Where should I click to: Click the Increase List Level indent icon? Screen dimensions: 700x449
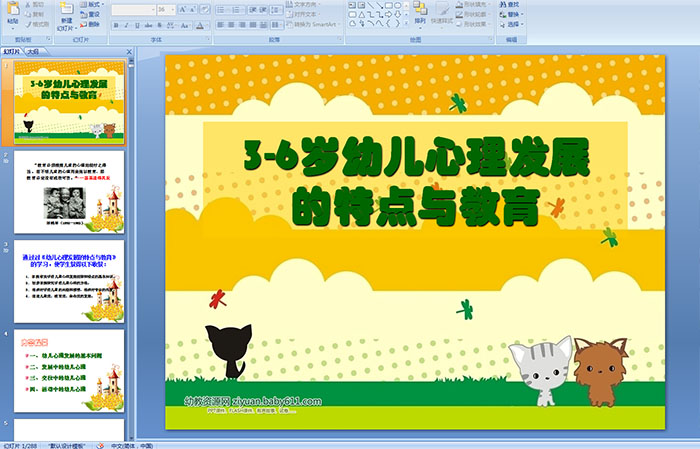coord(263,9)
